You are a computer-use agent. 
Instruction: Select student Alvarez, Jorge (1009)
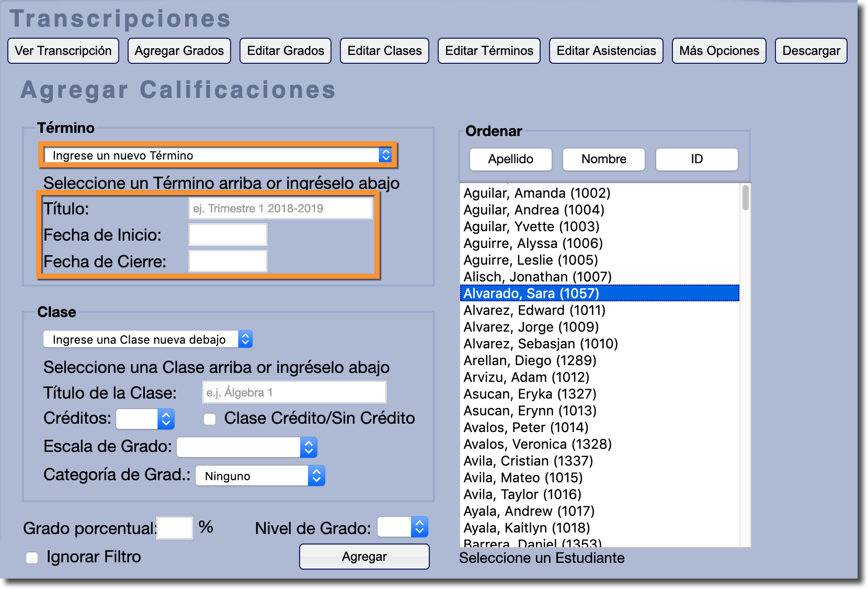(531, 327)
